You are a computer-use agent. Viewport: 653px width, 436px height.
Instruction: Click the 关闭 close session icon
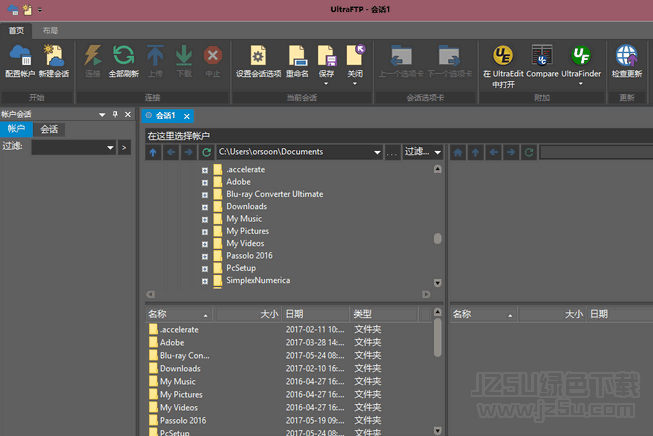pyautogui.click(x=355, y=56)
